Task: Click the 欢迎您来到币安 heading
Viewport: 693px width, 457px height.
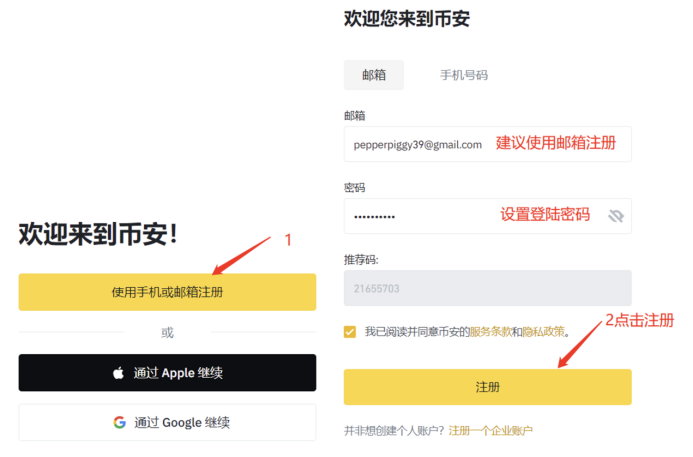Action: [407, 19]
